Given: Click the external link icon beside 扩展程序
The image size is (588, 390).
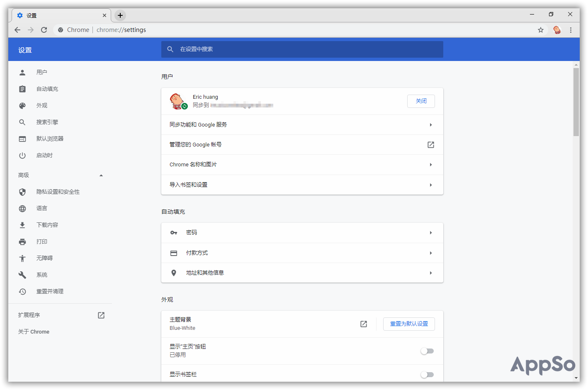Looking at the screenshot, I should 101,315.
